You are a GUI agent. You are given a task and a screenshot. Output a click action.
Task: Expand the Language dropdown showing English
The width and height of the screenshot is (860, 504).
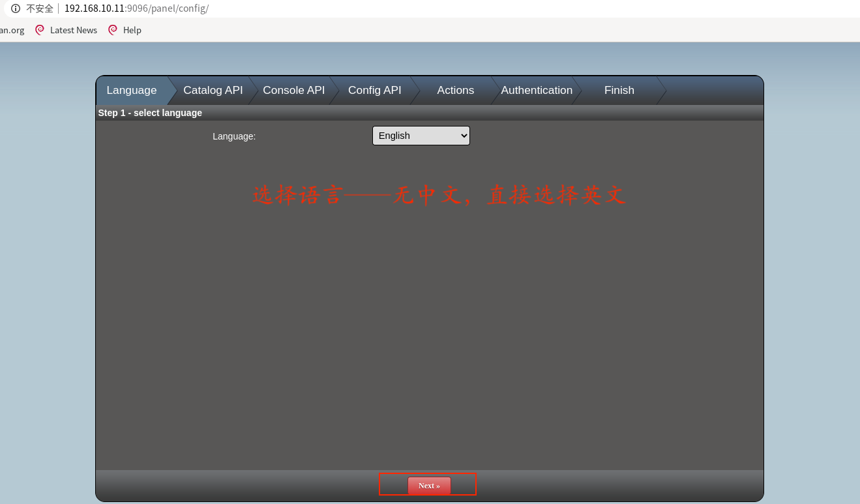[421, 136]
